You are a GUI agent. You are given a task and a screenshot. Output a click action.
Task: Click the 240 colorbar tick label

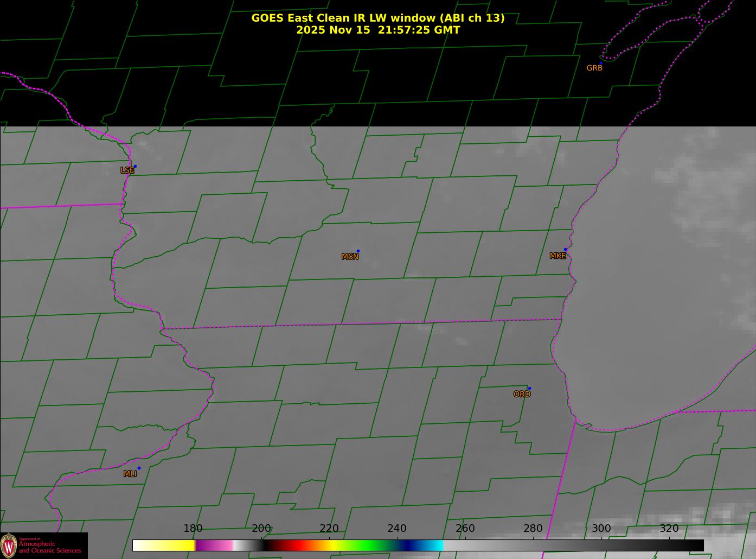pos(397,529)
